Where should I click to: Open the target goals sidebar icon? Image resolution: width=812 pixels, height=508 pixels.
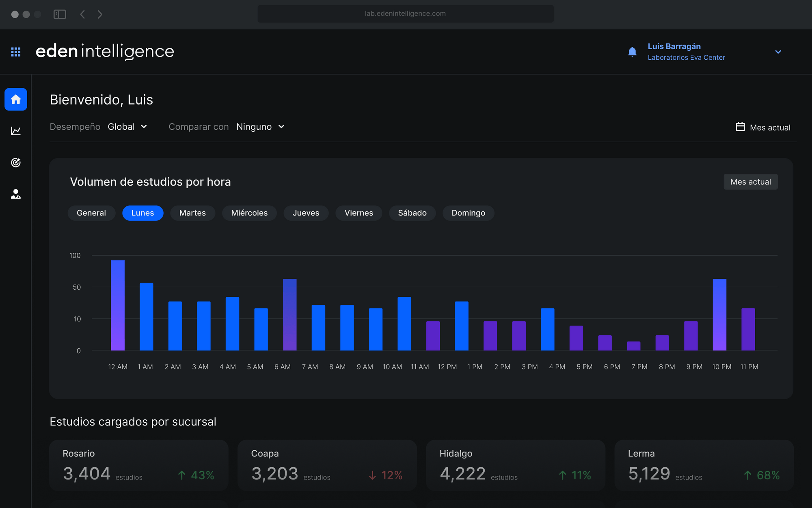tap(16, 163)
